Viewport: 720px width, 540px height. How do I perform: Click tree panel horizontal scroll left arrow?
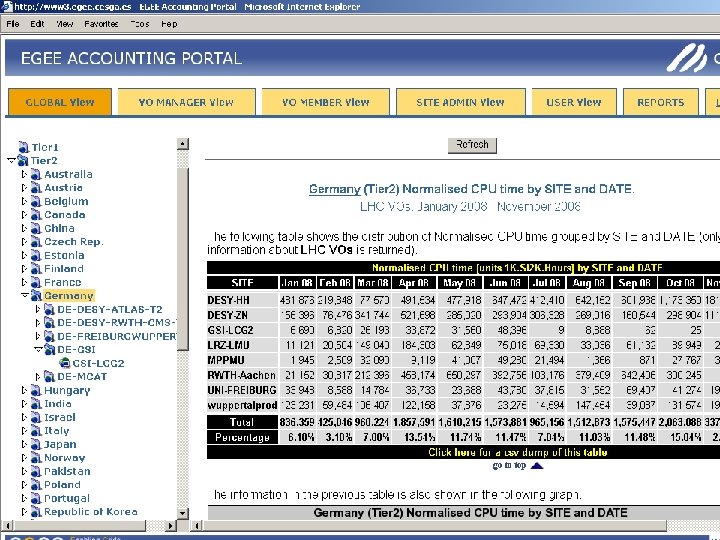point(7,525)
